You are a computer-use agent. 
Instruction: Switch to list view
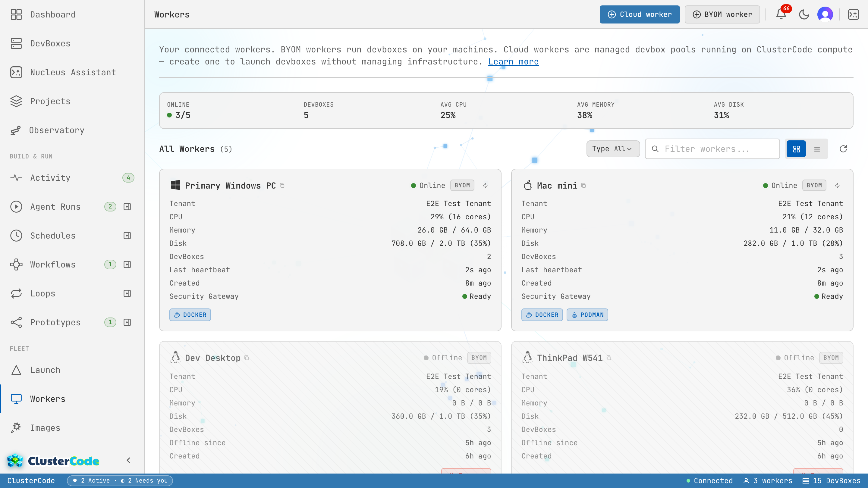817,149
